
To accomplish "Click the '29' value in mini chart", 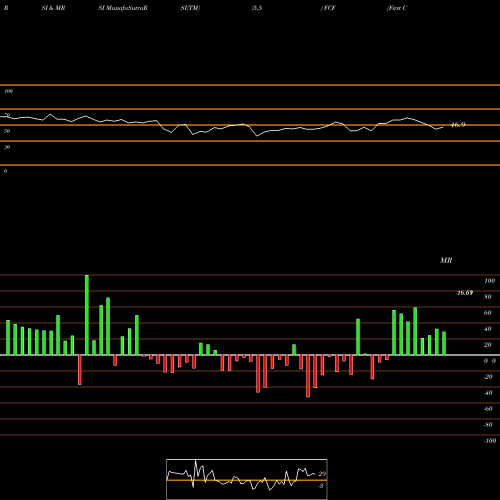I will [x=322, y=474].
